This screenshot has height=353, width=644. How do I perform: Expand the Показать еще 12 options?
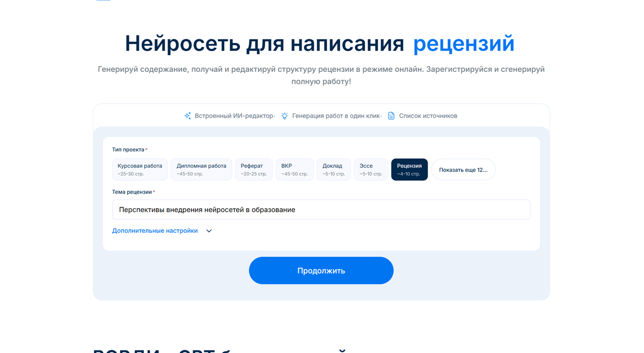click(463, 169)
